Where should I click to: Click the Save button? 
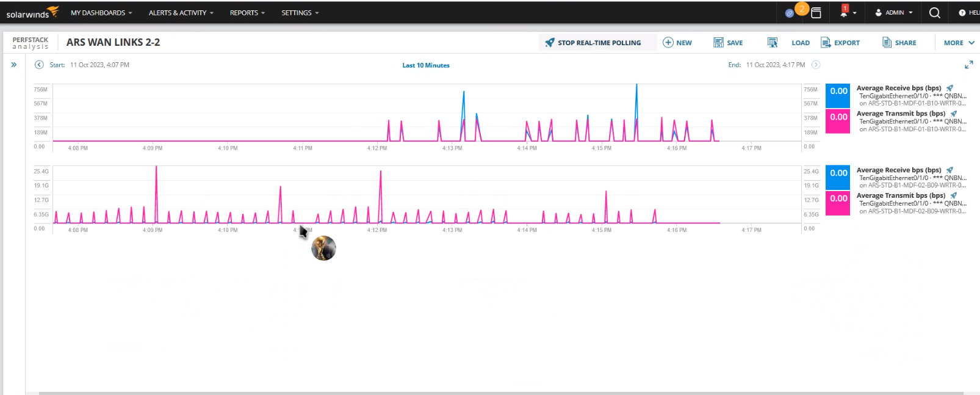tap(728, 43)
